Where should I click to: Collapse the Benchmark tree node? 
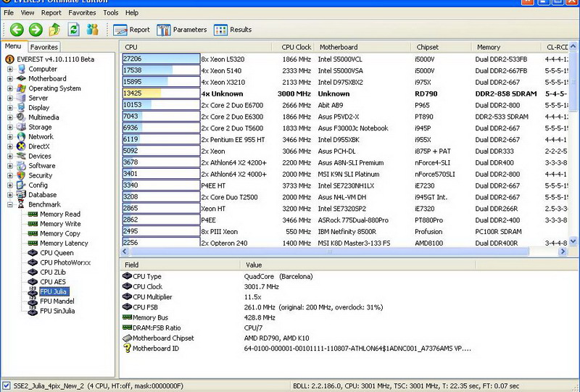(10, 204)
